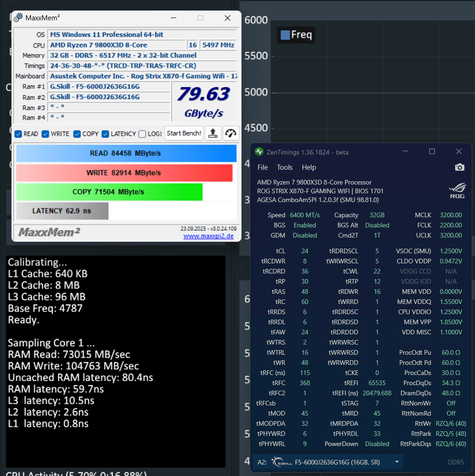475x476 pixels.
Task: Click the Ram #1 G.Skill field
Action: [108, 87]
